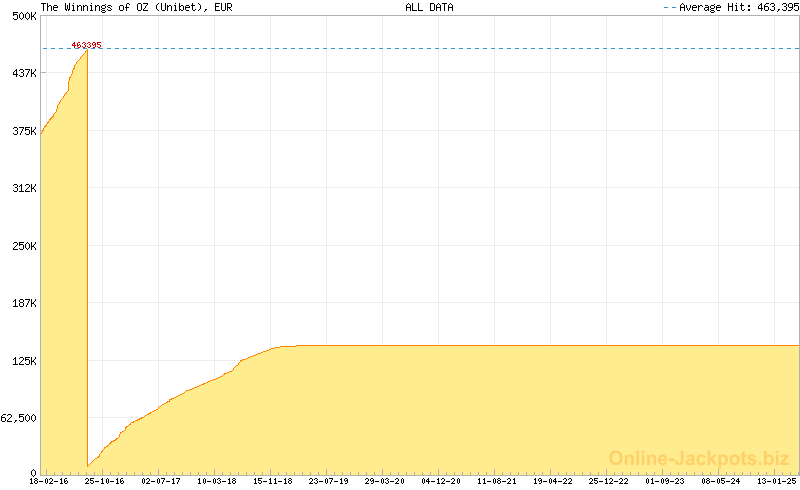Click the 10-03-18 x-axis date label
Viewport: 800px width, 490px height.
(x=216, y=481)
